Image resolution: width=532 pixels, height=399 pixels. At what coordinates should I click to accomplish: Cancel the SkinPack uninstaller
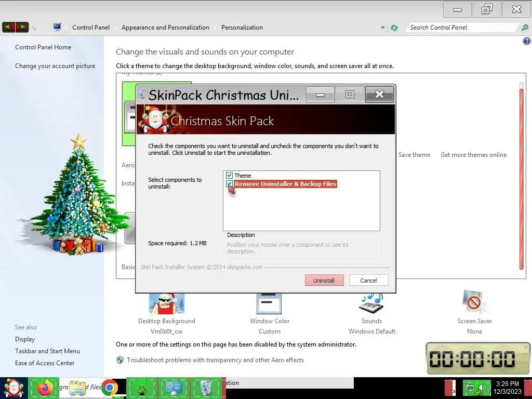(x=368, y=280)
